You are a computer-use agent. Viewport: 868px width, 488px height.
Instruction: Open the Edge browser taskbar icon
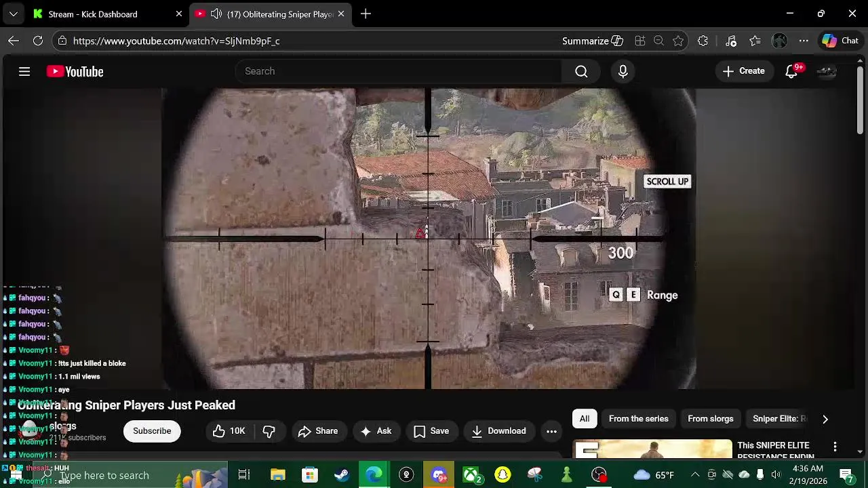[x=374, y=475]
